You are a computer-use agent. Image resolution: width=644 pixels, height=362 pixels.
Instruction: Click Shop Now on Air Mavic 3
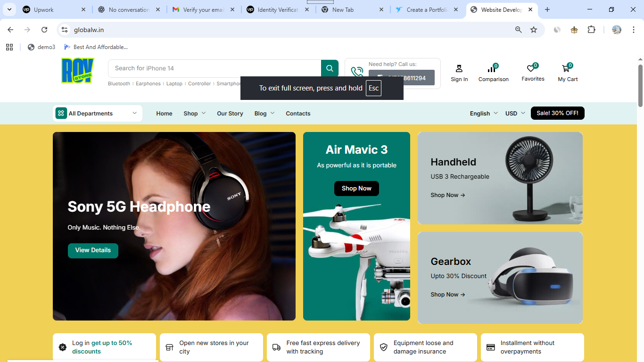356,189
